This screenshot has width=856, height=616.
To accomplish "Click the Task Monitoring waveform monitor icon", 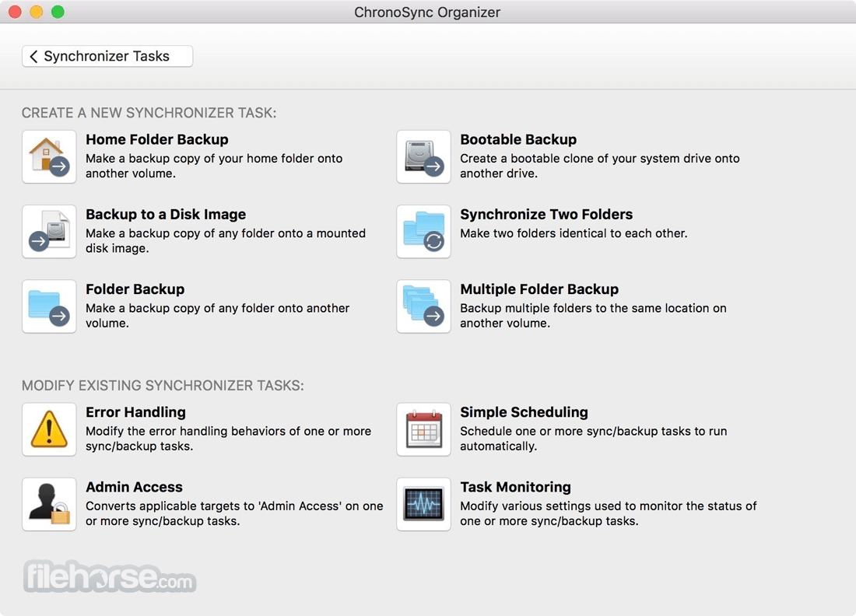I will click(x=423, y=504).
